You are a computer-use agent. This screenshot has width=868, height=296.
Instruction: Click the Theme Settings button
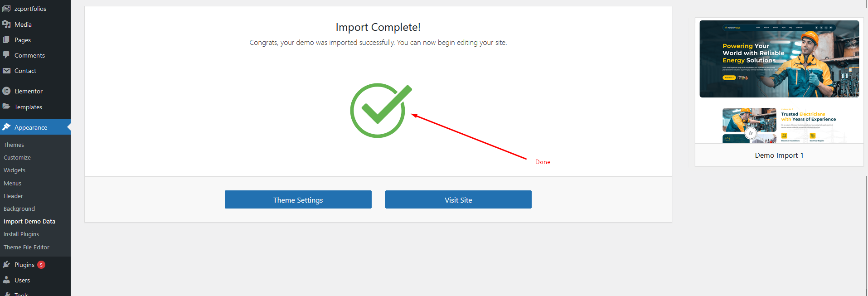pos(298,199)
